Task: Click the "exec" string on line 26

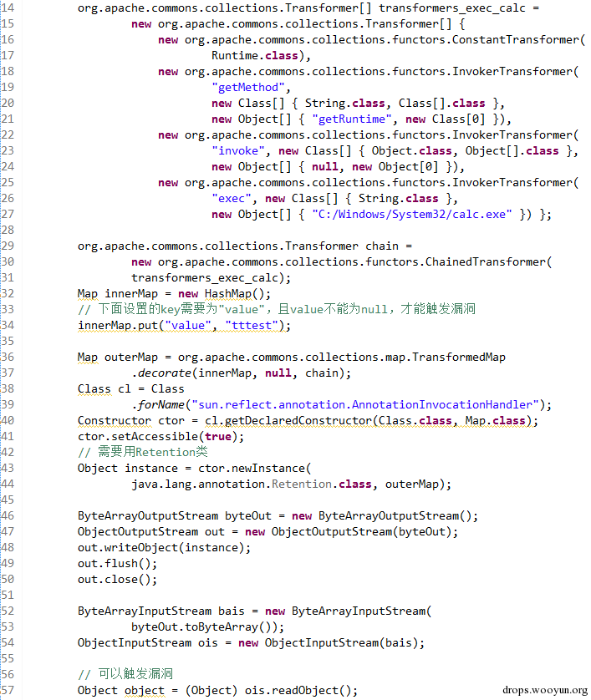Action: coord(232,199)
